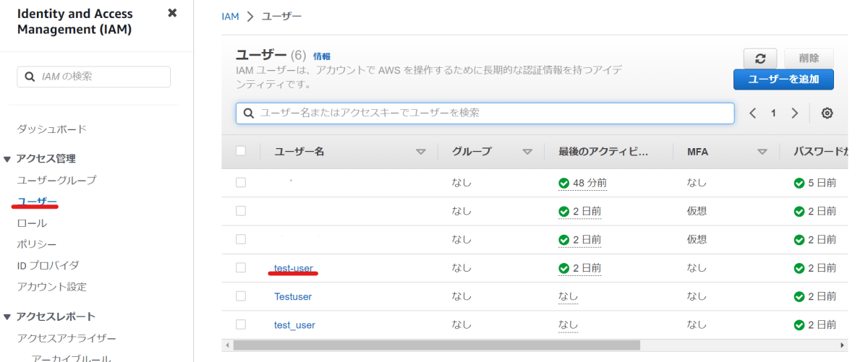
Task: Go to next page arrow
Action: (794, 113)
